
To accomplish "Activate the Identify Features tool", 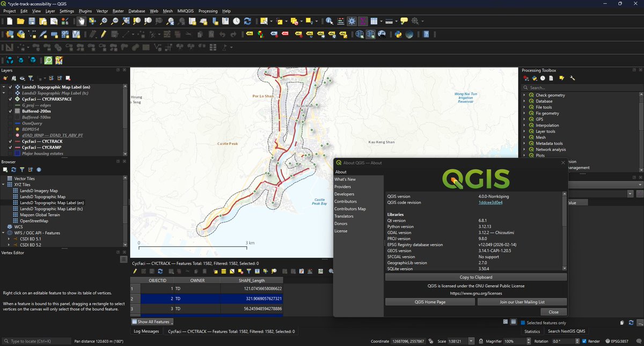I will click(x=329, y=21).
